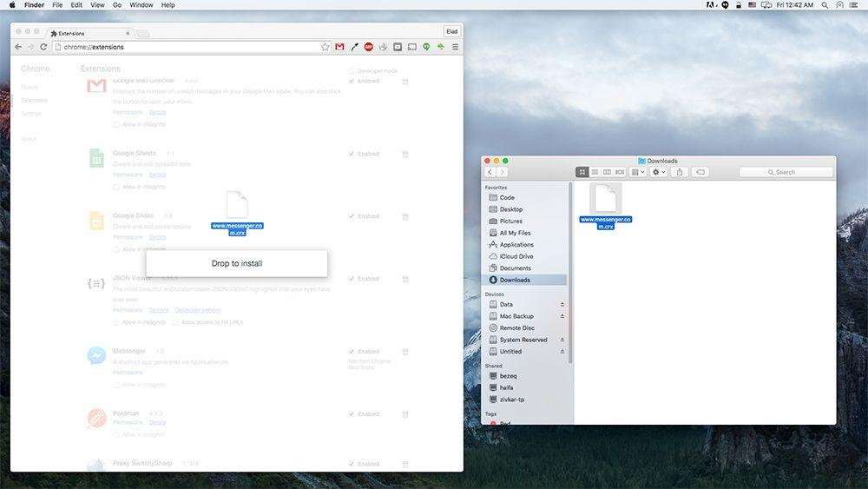This screenshot has height=489, width=868.
Task: Click Finder's Edit Tags button
Action: click(700, 172)
